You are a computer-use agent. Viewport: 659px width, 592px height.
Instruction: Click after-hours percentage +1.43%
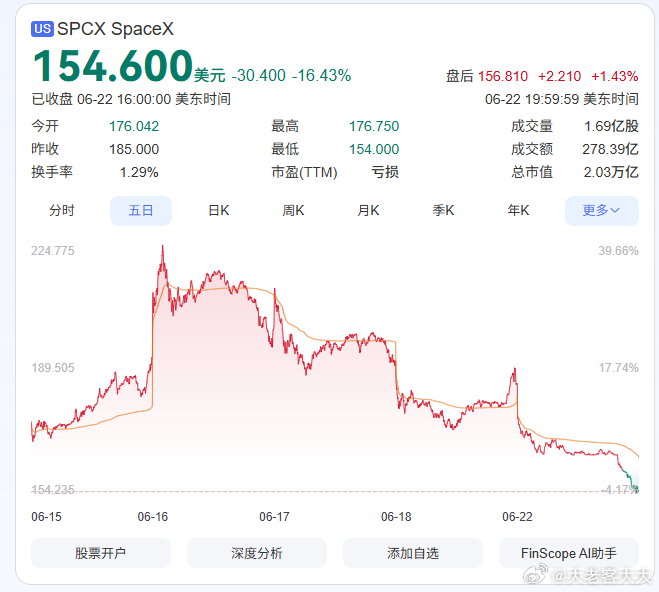(x=614, y=76)
